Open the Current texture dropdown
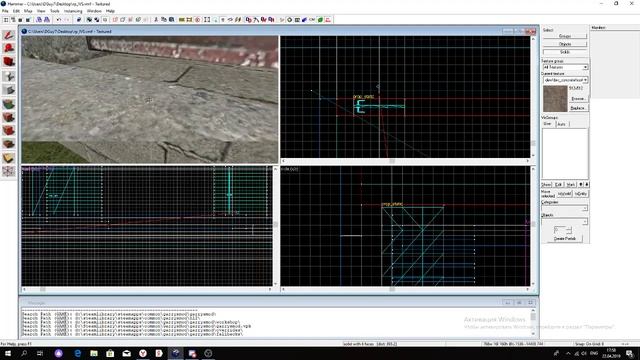 [x=565, y=80]
